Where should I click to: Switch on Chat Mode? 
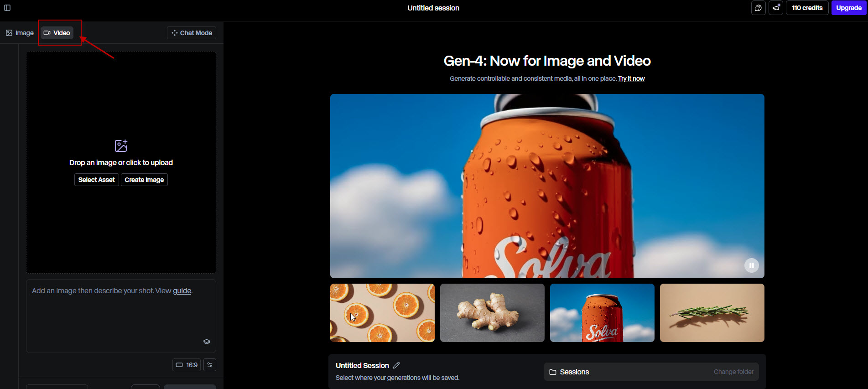(192, 33)
